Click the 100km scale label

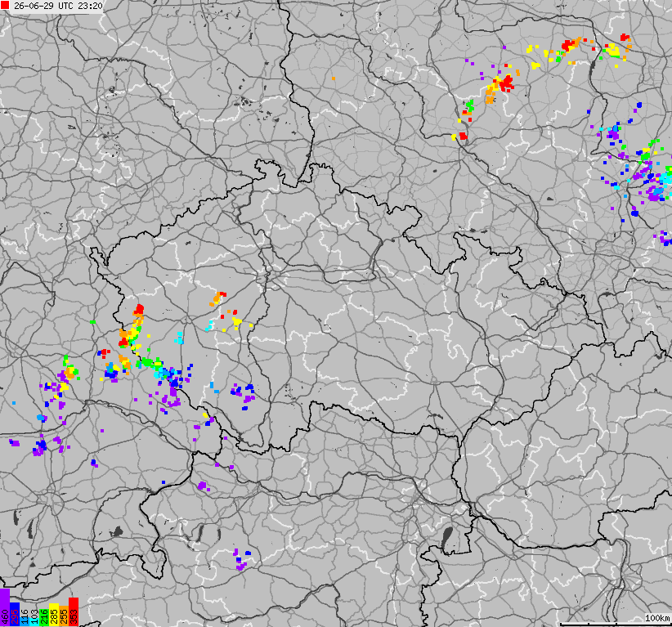coord(657,617)
